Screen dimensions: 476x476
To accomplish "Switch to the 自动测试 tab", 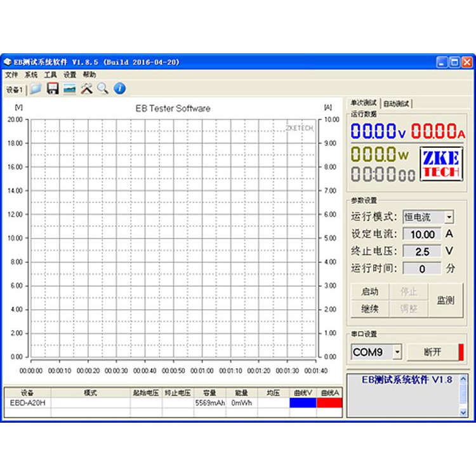I will pyautogui.click(x=397, y=103).
